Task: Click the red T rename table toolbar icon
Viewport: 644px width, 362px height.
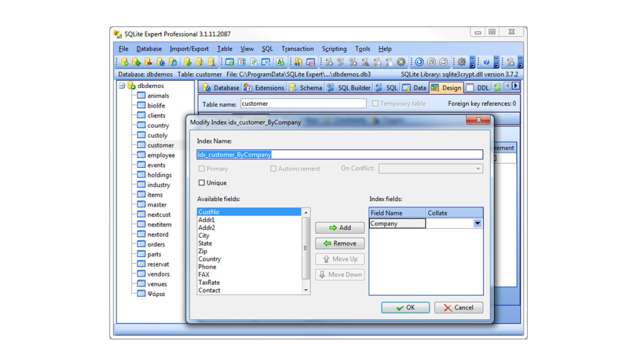Action: click(x=242, y=62)
